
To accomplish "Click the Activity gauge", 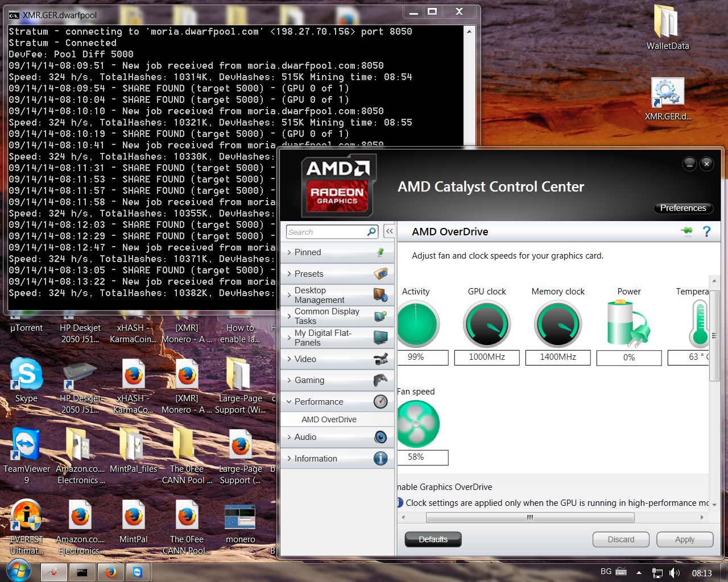I will click(417, 325).
